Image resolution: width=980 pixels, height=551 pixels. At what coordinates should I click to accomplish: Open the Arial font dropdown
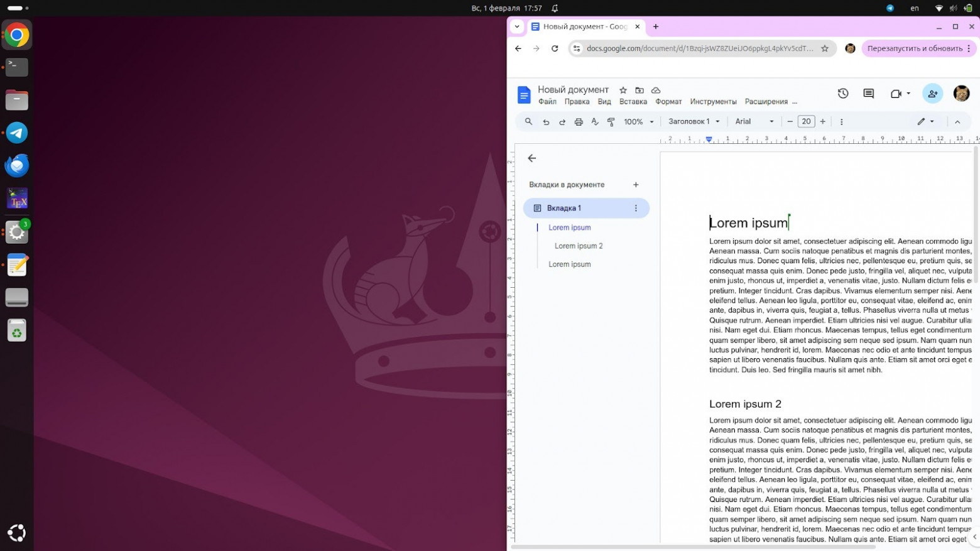pos(754,122)
